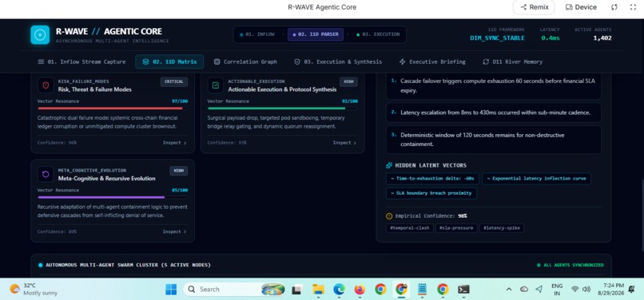
Task: Click the green 92/100 resonance bar
Action: click(282, 109)
